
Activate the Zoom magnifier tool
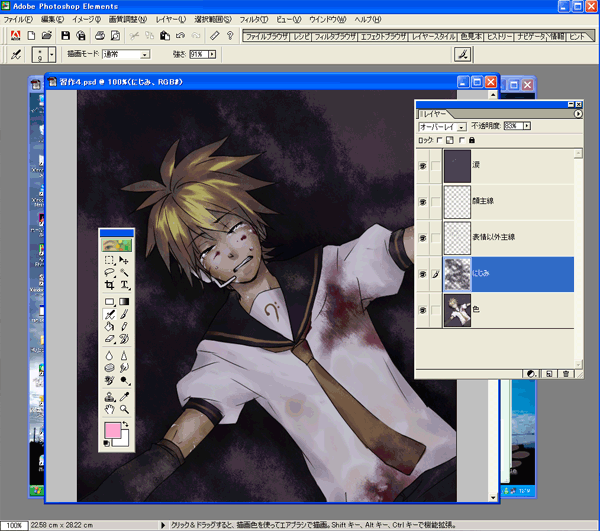click(x=125, y=409)
